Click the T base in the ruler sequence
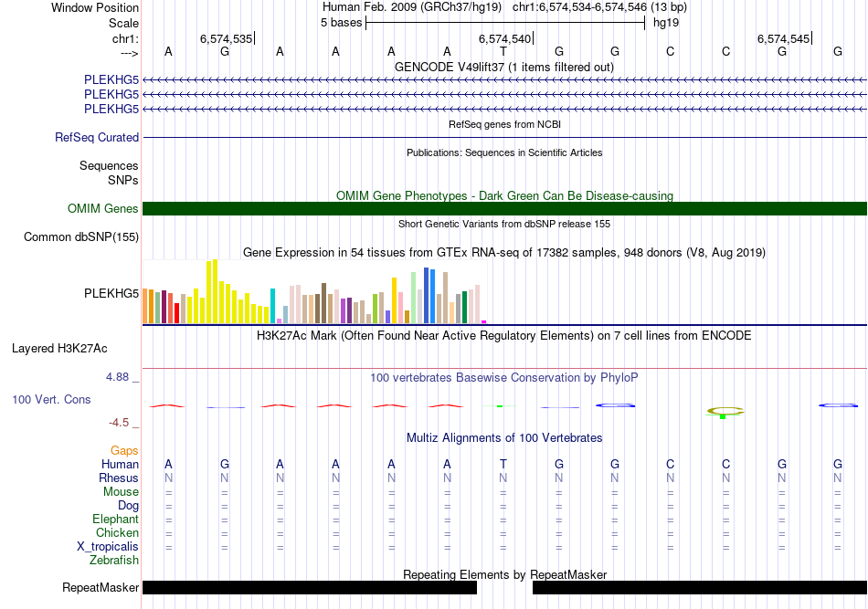 pyautogui.click(x=503, y=51)
